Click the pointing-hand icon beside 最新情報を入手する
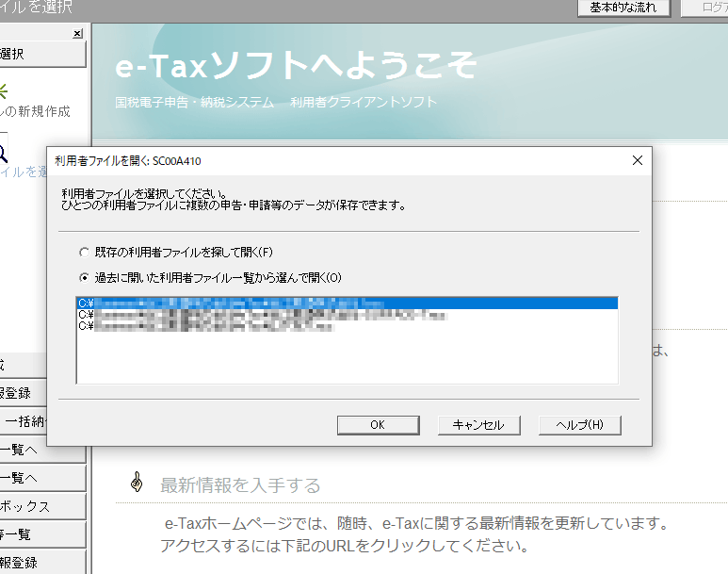 coord(137,482)
